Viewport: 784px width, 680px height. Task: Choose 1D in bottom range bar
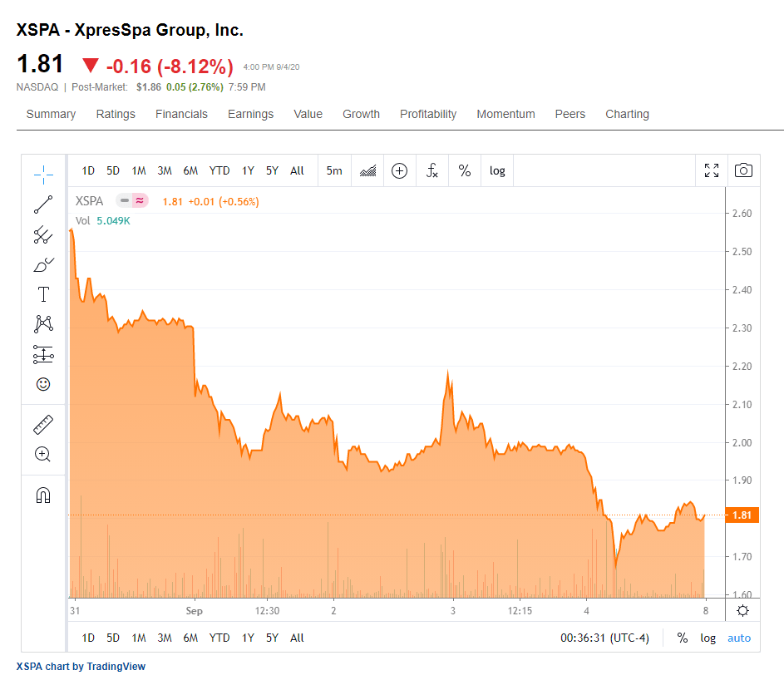coord(88,638)
